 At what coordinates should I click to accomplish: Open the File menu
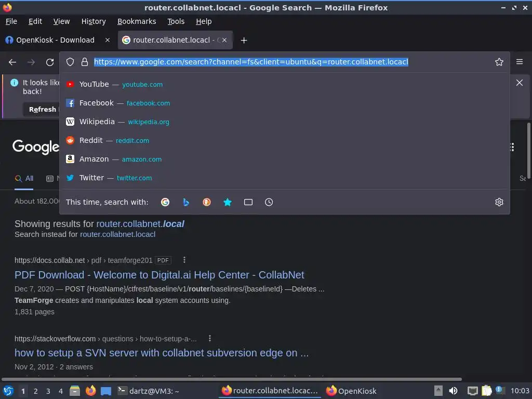pos(11,21)
